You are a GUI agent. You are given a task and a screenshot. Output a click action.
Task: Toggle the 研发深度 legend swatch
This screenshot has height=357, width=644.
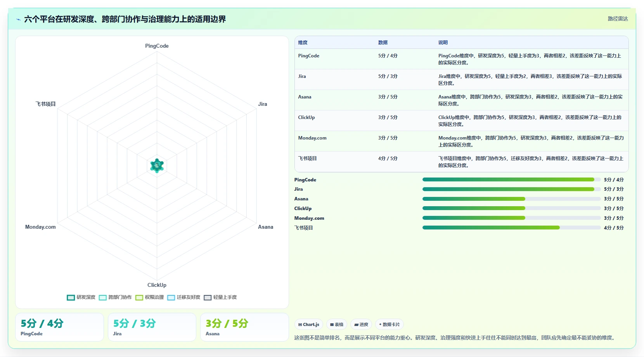(71, 297)
